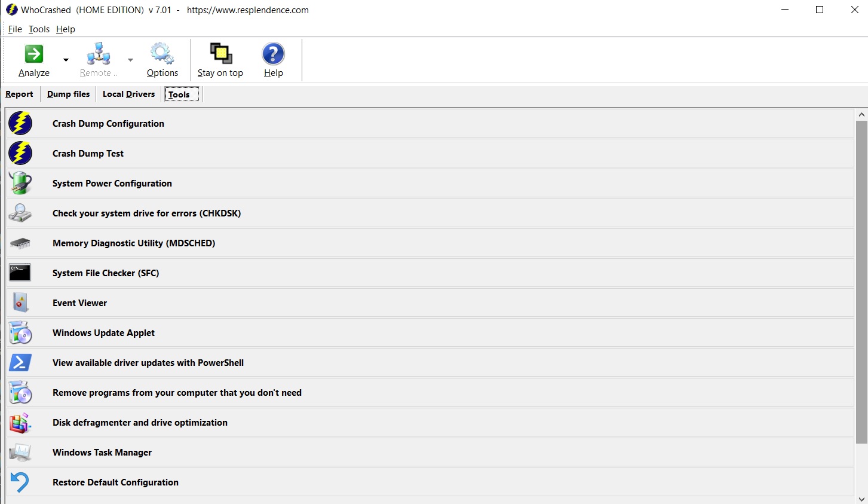Click the WhoCrashed title bar app icon

pos(11,10)
